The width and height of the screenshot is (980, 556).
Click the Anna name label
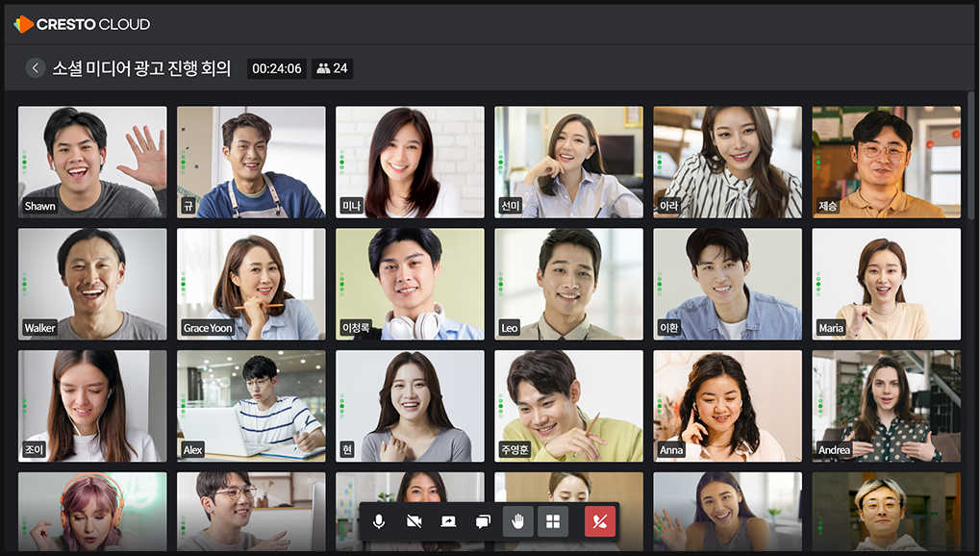(671, 449)
